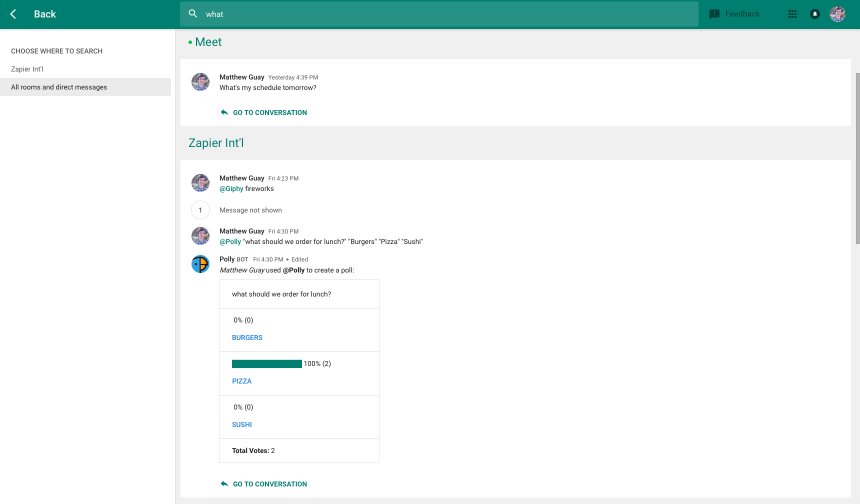Viewport: 860px width, 504px height.
Task: Click Matthew Guay's avatar in Meet result
Action: tap(200, 82)
